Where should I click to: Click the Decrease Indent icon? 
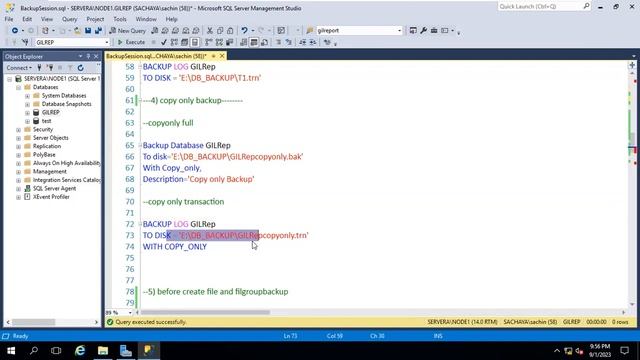coord(302,42)
